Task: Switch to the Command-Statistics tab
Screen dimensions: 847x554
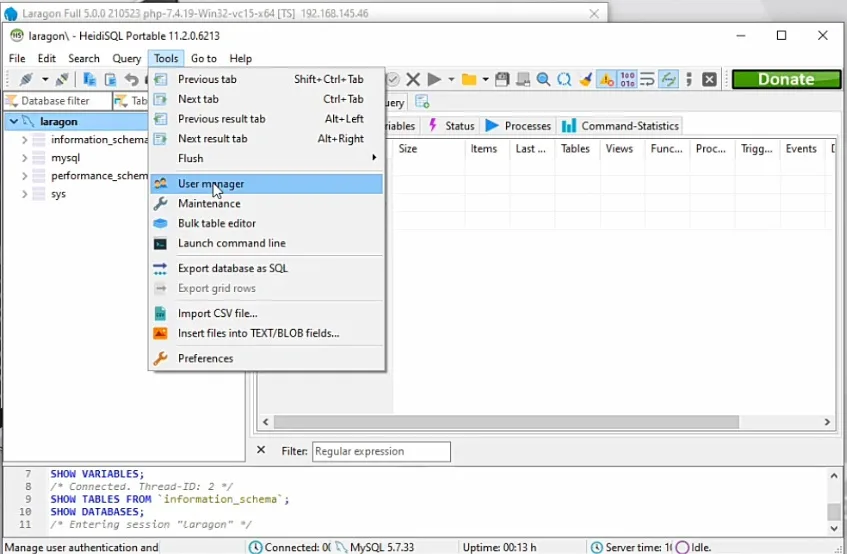Action: (620, 126)
